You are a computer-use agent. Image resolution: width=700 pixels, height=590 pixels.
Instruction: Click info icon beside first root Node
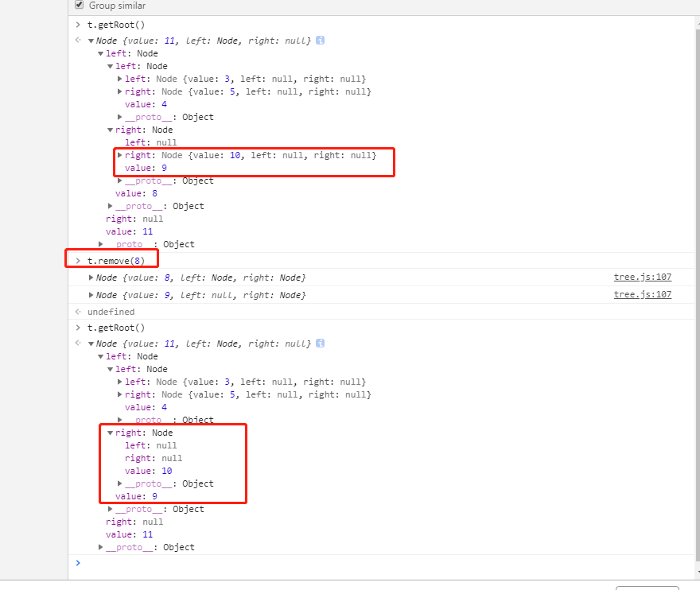320,41
